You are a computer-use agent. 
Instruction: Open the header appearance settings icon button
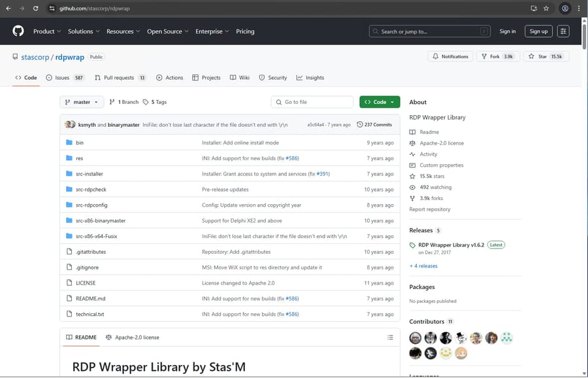point(563,31)
